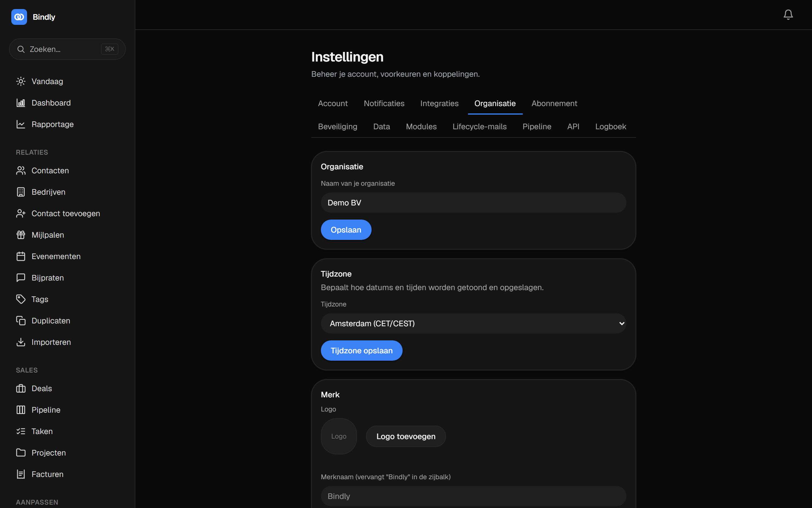Open the Logboek tab
The width and height of the screenshot is (812, 508).
coord(611,127)
